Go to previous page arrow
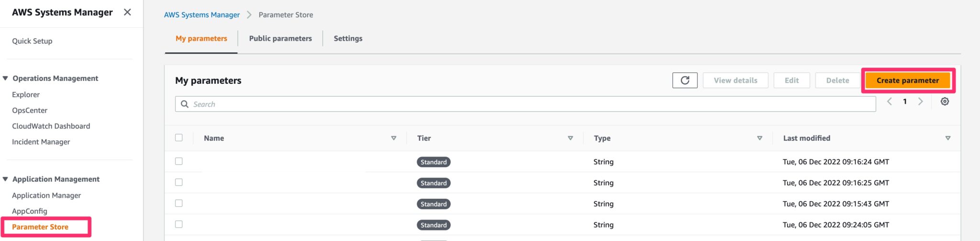This screenshot has height=241, width=980. click(890, 102)
